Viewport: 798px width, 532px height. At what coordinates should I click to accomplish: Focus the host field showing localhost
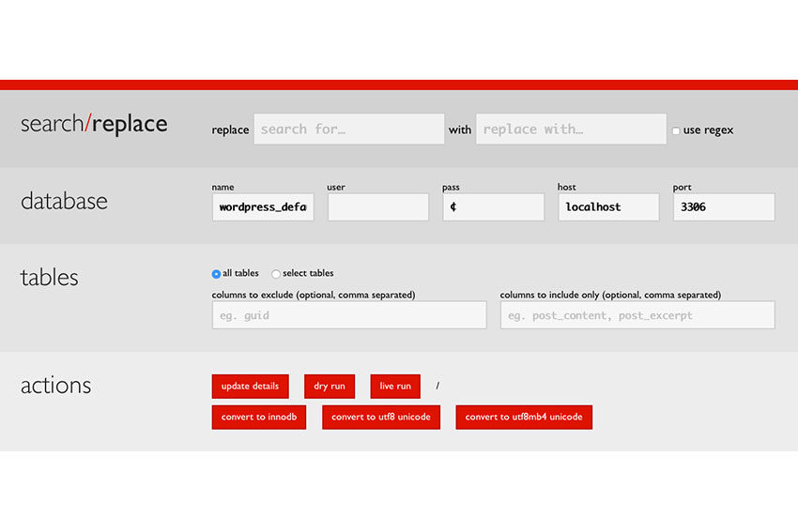click(x=608, y=207)
